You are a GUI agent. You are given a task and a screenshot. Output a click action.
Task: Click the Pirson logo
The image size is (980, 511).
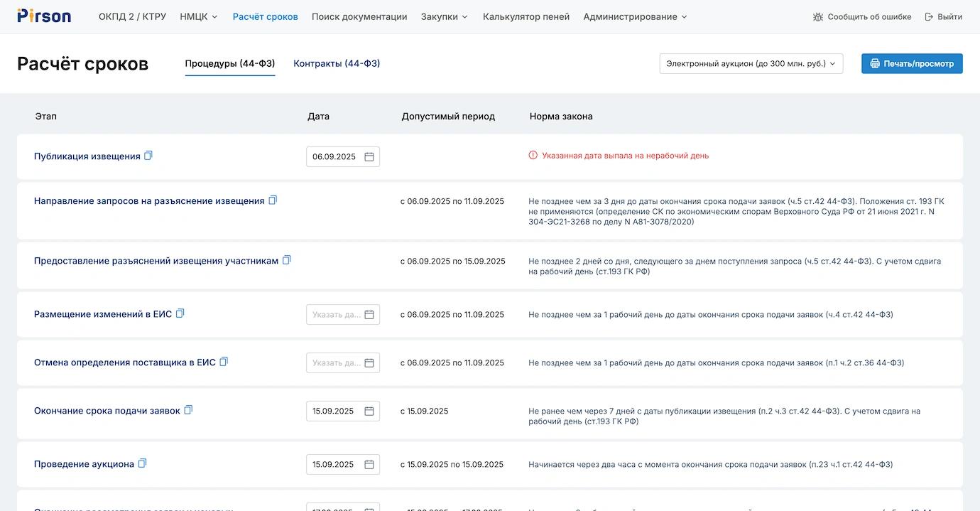(x=44, y=16)
